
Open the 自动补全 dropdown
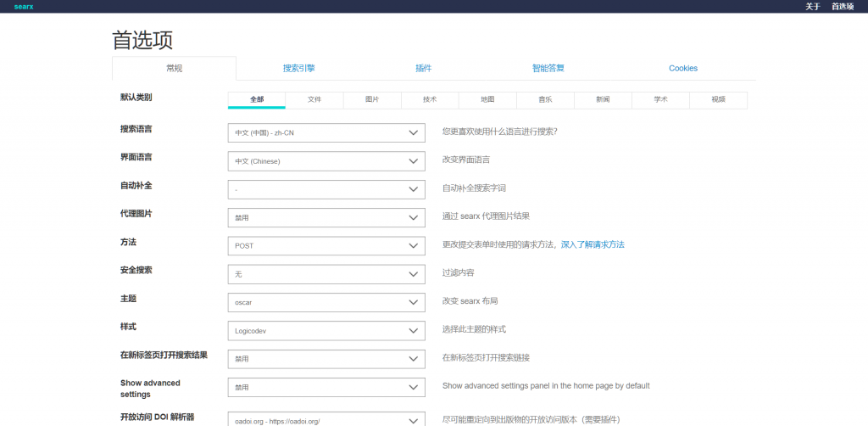(326, 189)
